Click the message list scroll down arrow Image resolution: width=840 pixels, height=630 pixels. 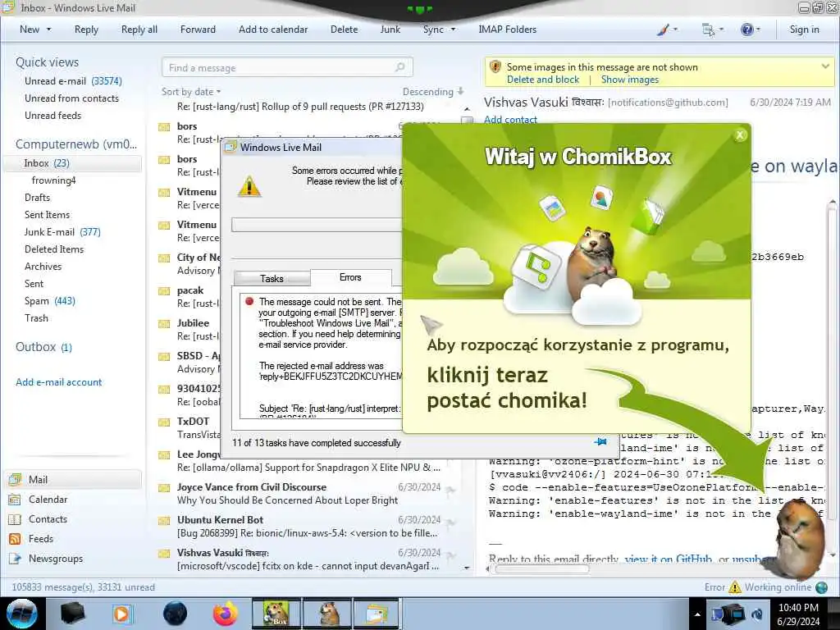click(467, 568)
